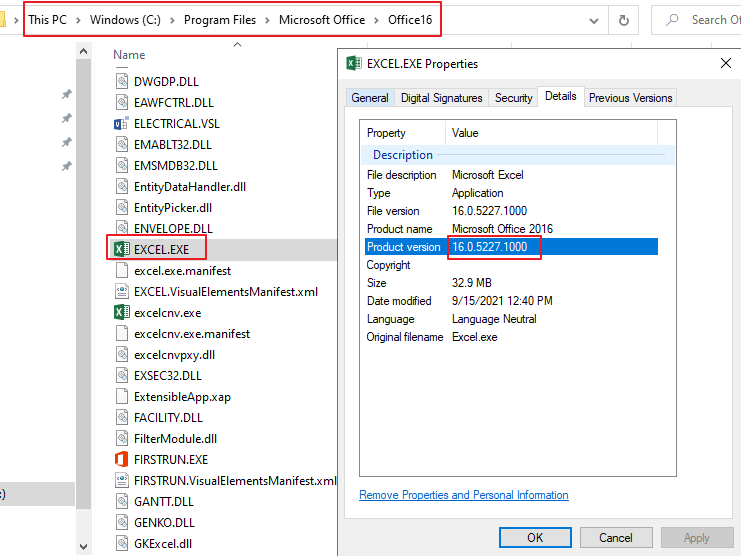Click the EXCEL.VisualElementsManifest.xml file icon
Screen dimensions: 741x556
(x=122, y=291)
